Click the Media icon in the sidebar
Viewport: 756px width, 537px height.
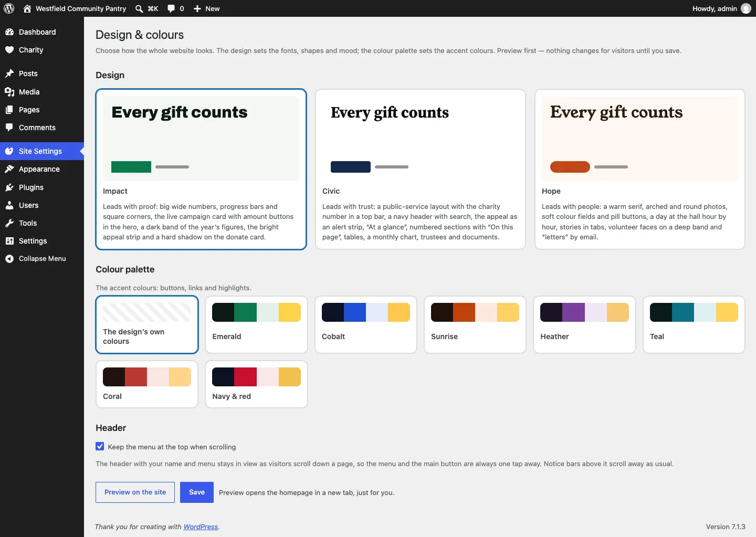point(9,92)
